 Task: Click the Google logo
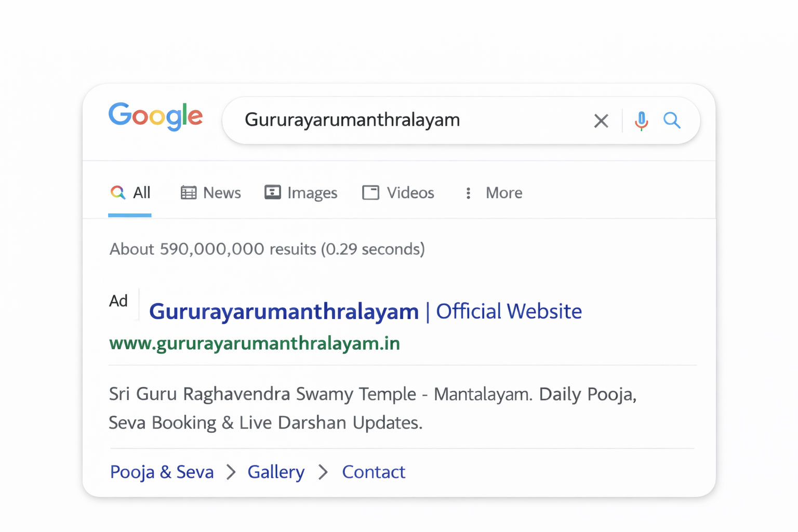[x=155, y=116]
